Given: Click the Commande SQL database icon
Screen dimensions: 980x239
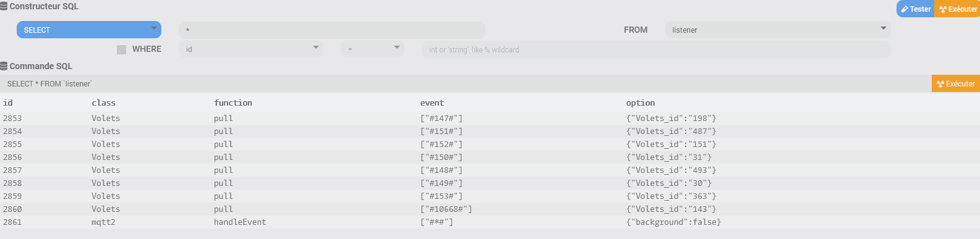Looking at the screenshot, I should pos(4,66).
